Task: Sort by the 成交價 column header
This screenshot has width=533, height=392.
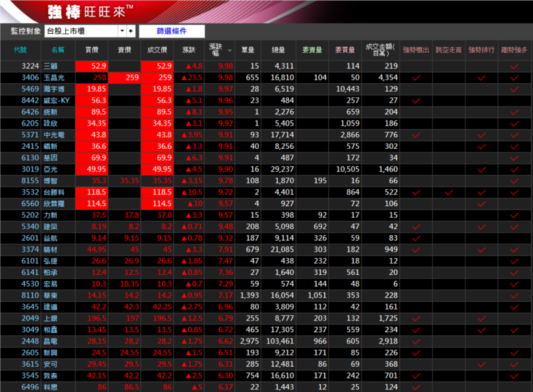Action: [x=157, y=50]
